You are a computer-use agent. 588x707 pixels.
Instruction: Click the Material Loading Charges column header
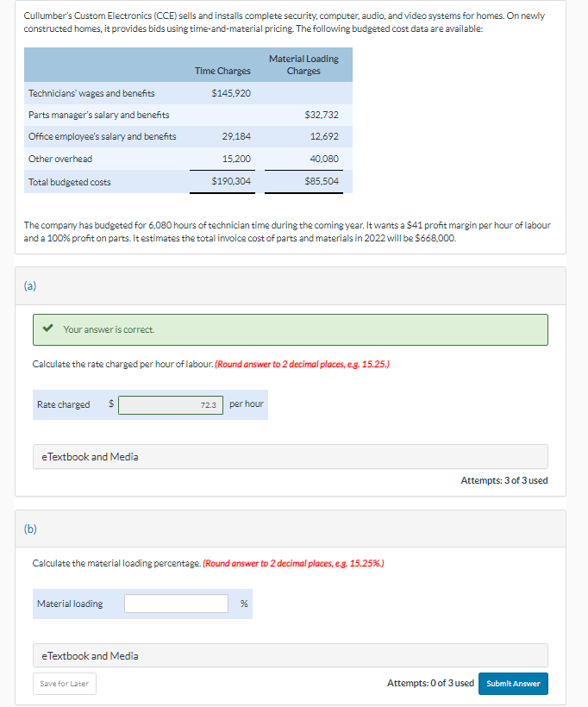(x=303, y=65)
